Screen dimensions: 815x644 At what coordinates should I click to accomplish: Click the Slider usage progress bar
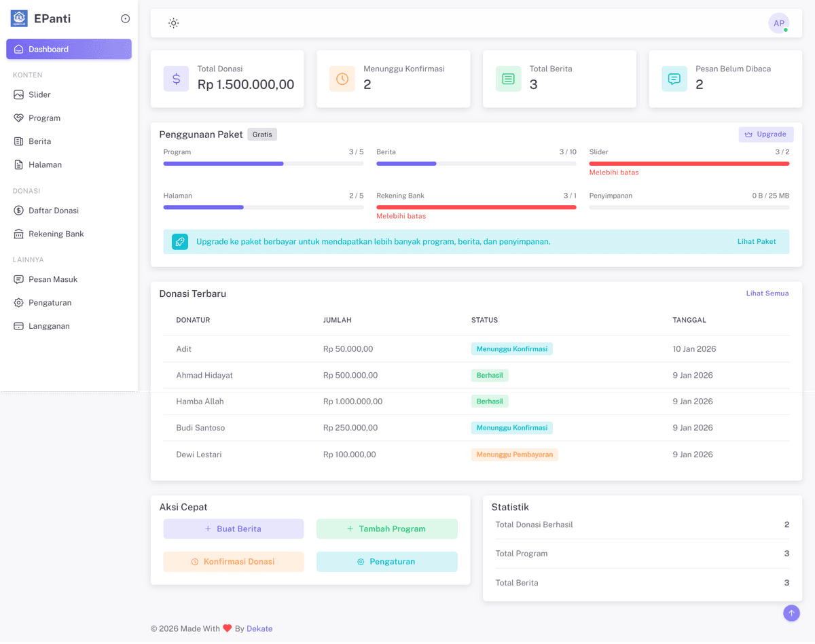pos(689,163)
